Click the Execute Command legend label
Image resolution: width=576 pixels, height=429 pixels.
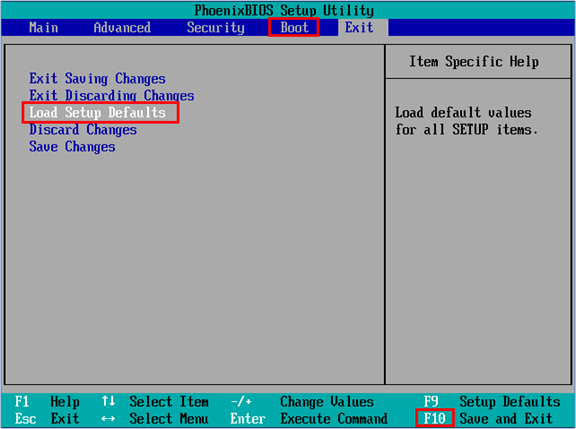334,419
